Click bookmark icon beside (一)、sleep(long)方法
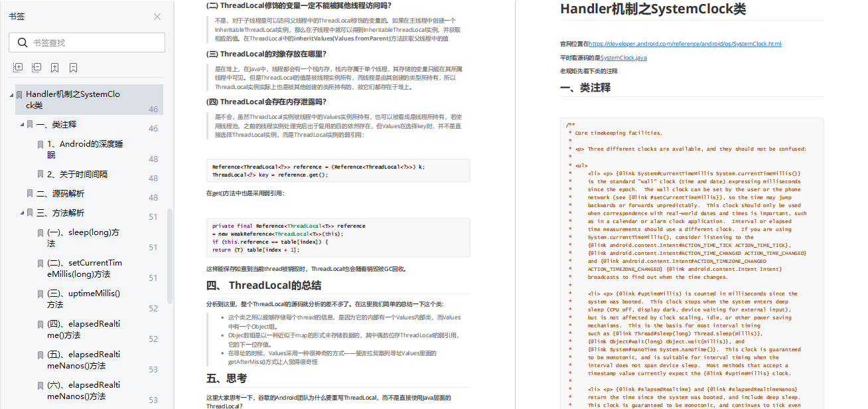 coord(40,233)
